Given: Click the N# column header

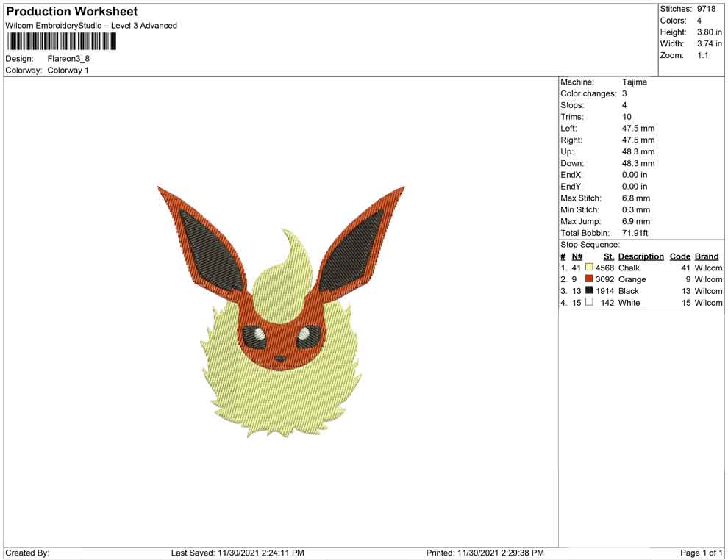Looking at the screenshot, I should point(577,256).
